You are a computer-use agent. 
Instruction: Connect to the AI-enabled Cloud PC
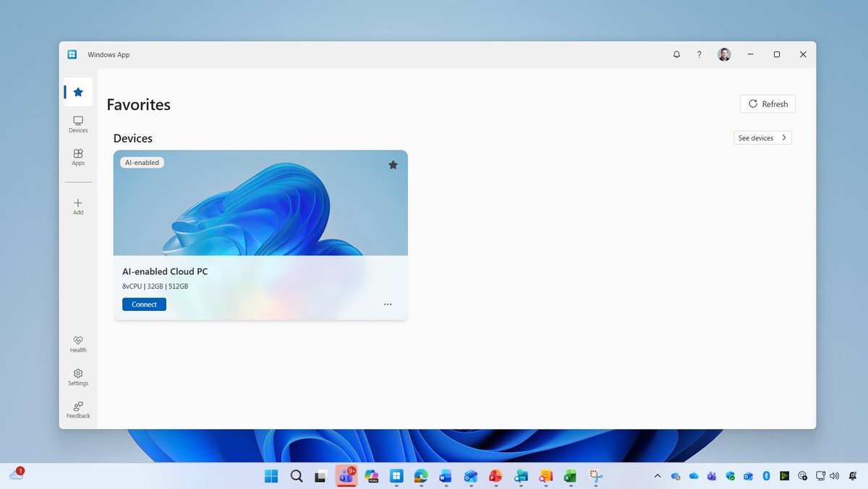point(144,304)
